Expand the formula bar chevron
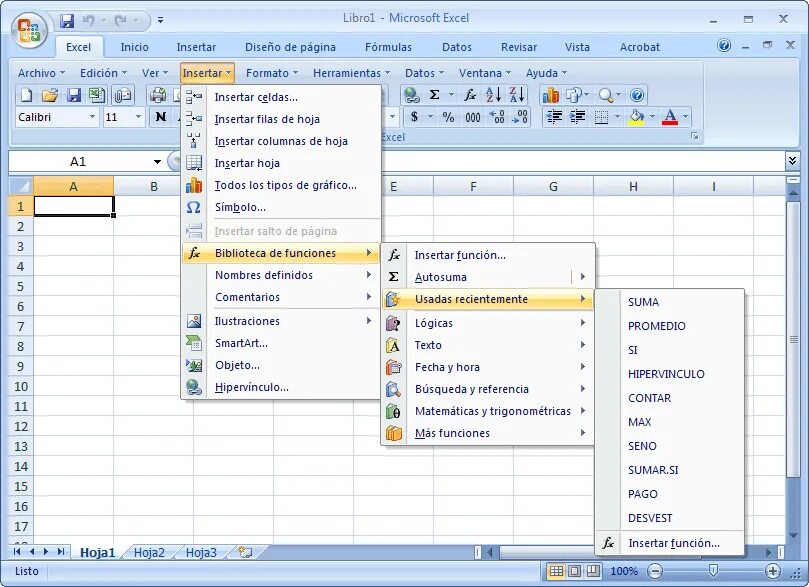This screenshot has width=809, height=587. click(792, 161)
